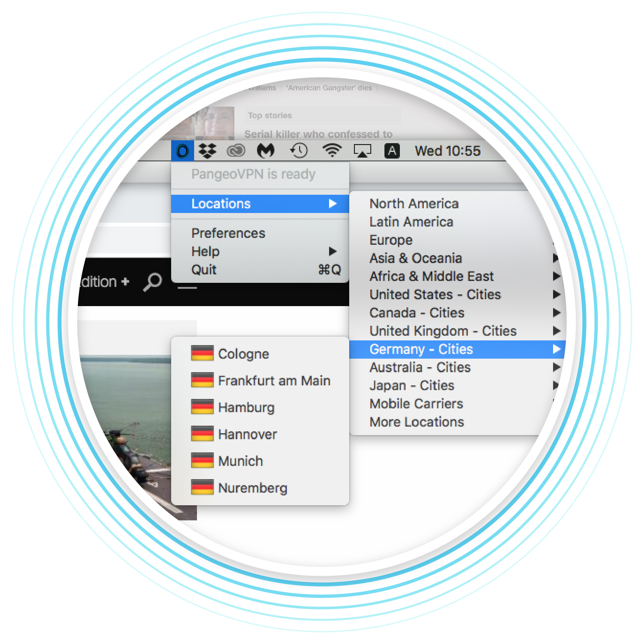Click the Wed 10:55 menu bar clock

(x=447, y=151)
